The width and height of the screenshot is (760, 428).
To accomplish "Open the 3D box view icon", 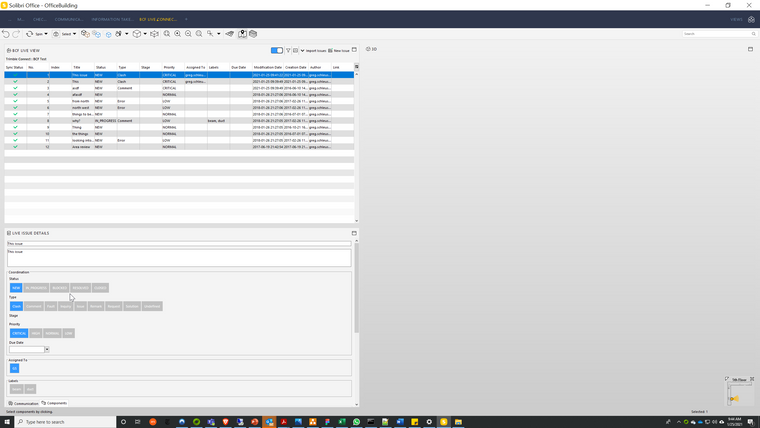I will [137, 34].
